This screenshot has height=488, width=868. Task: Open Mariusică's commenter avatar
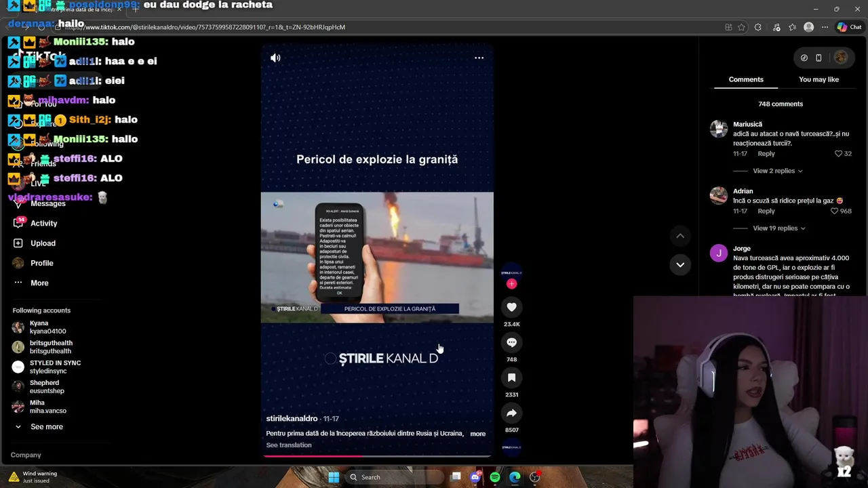719,129
